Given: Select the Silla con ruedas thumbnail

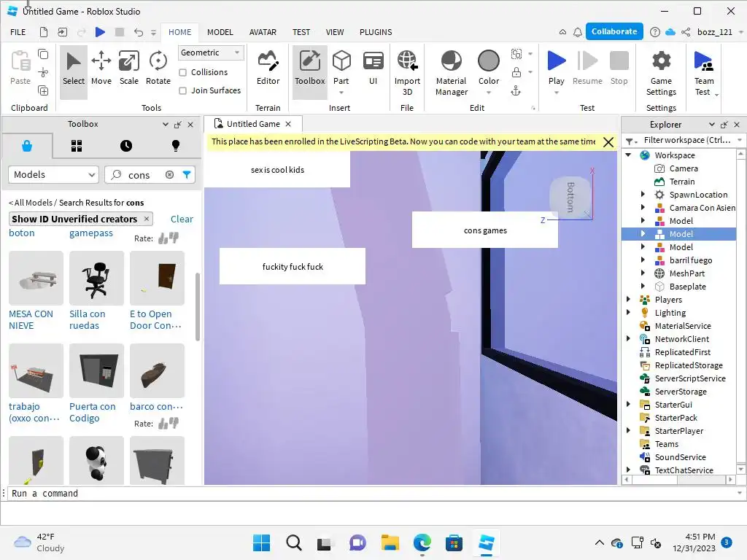Looking at the screenshot, I should [96, 278].
